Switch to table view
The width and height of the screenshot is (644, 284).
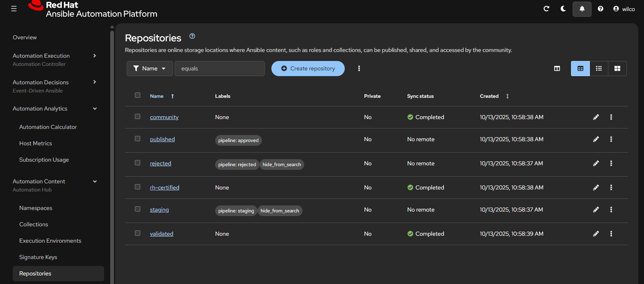click(580, 68)
